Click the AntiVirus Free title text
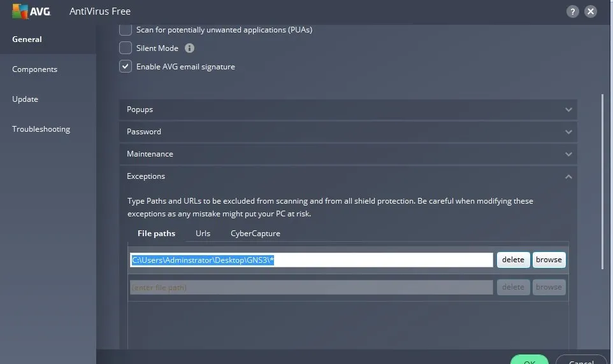613x364 pixels. pos(100,11)
